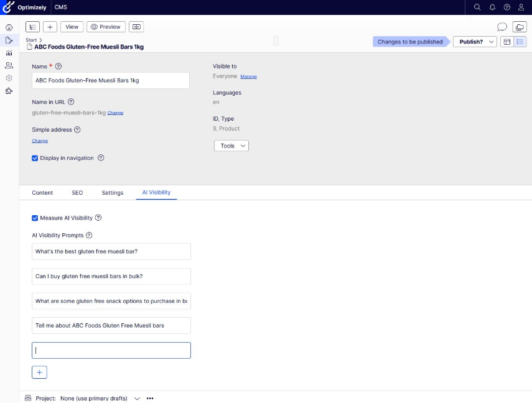Open dashboard icon in left sidebar
The height and width of the screenshot is (403, 532).
click(9, 28)
